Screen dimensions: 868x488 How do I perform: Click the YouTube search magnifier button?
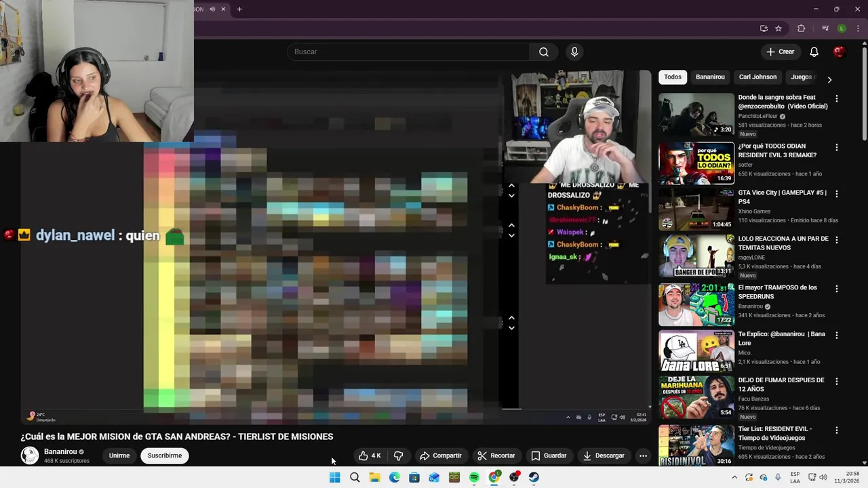(544, 52)
